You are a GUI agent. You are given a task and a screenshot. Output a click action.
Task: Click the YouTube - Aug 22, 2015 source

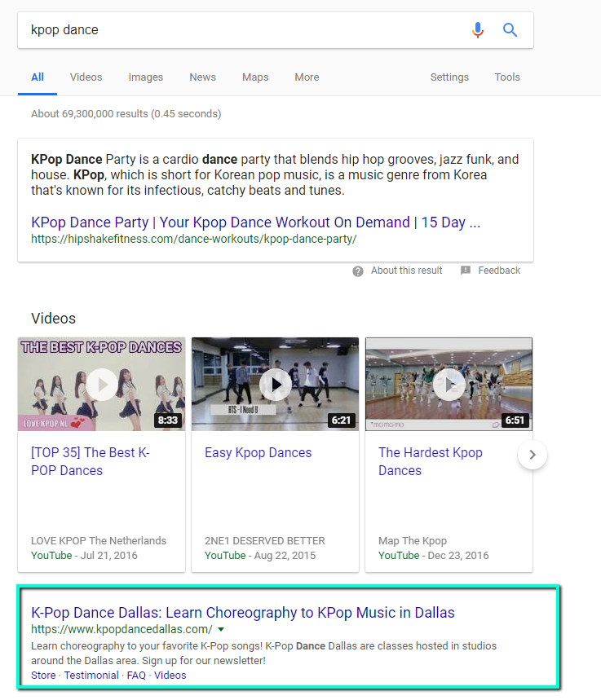pyautogui.click(x=260, y=556)
